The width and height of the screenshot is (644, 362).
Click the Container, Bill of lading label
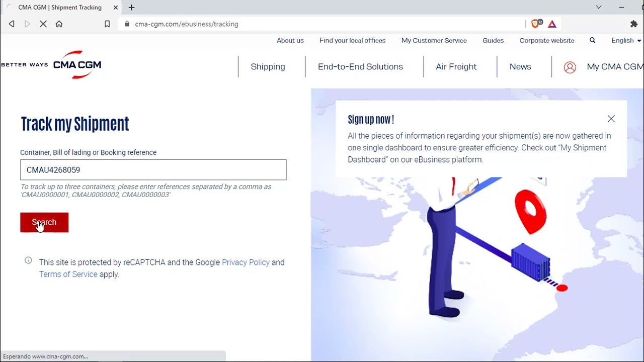coord(88,152)
